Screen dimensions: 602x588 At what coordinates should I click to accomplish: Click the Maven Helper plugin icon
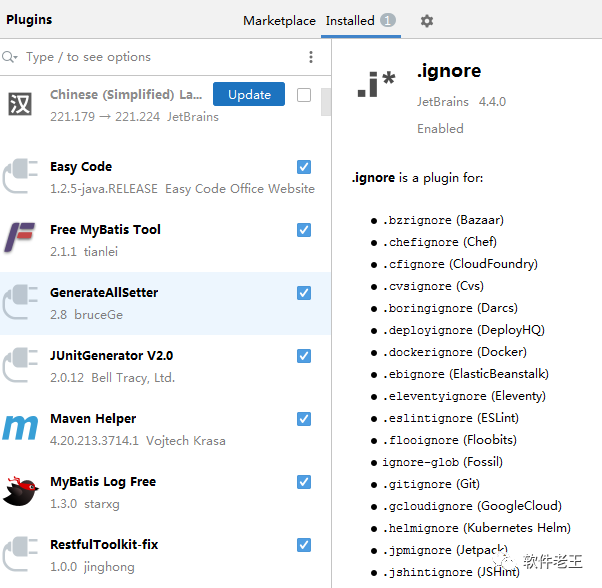pyautogui.click(x=20, y=429)
